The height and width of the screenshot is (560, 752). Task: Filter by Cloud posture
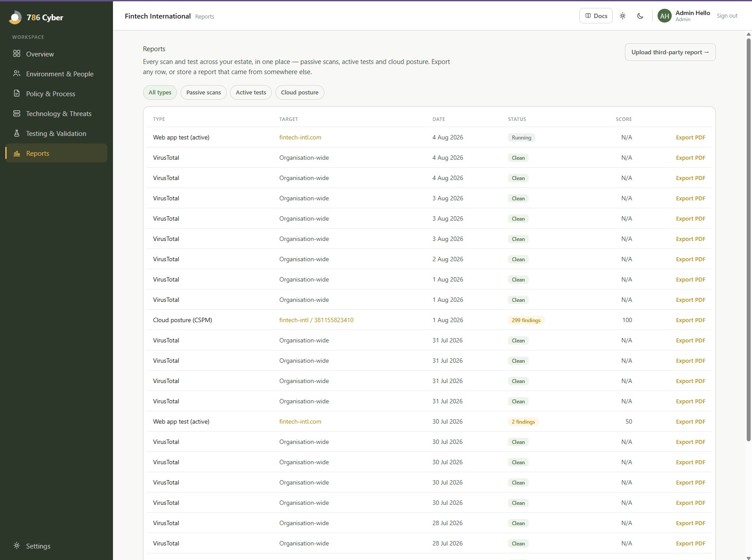click(x=300, y=92)
